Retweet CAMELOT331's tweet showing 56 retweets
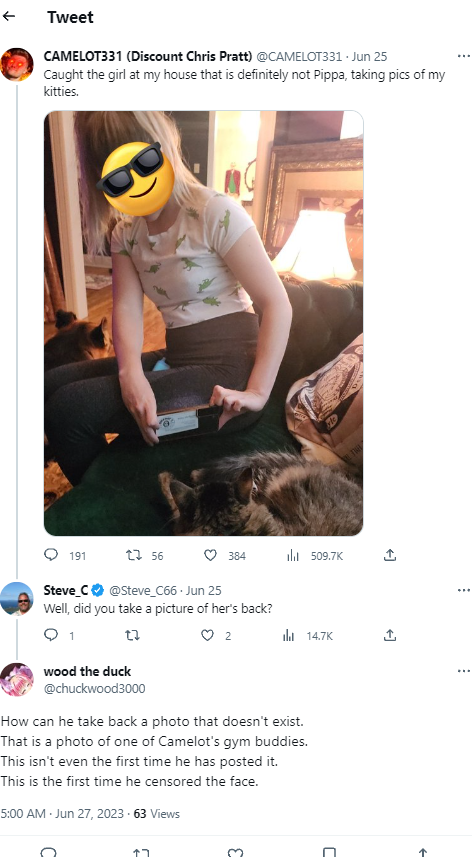 (x=134, y=555)
